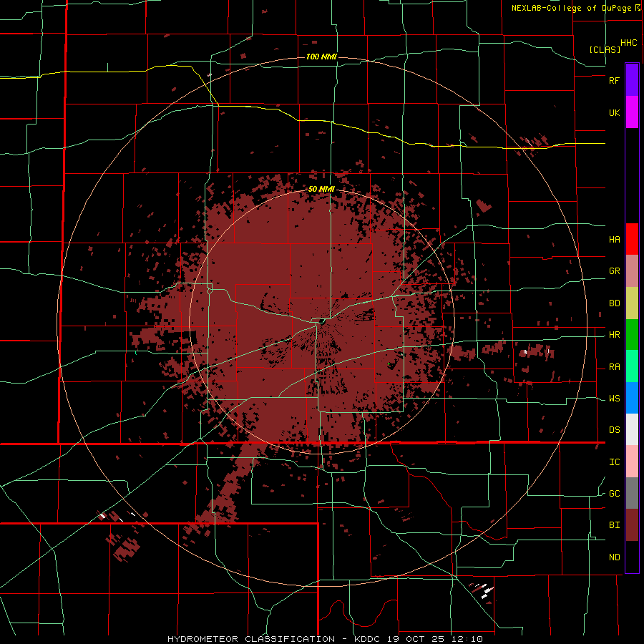Click the NEXLAB-College of DuPage credit text
644x644 pixels.
tap(572, 8)
